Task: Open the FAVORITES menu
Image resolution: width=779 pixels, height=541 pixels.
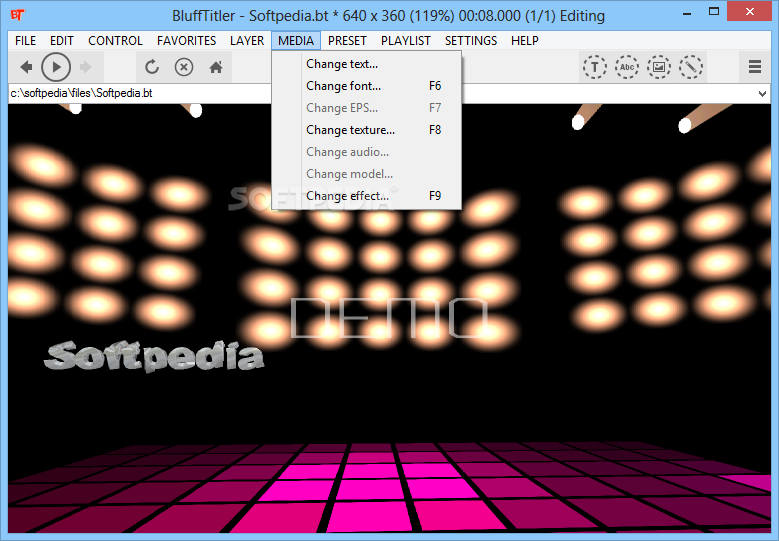Action: [186, 41]
